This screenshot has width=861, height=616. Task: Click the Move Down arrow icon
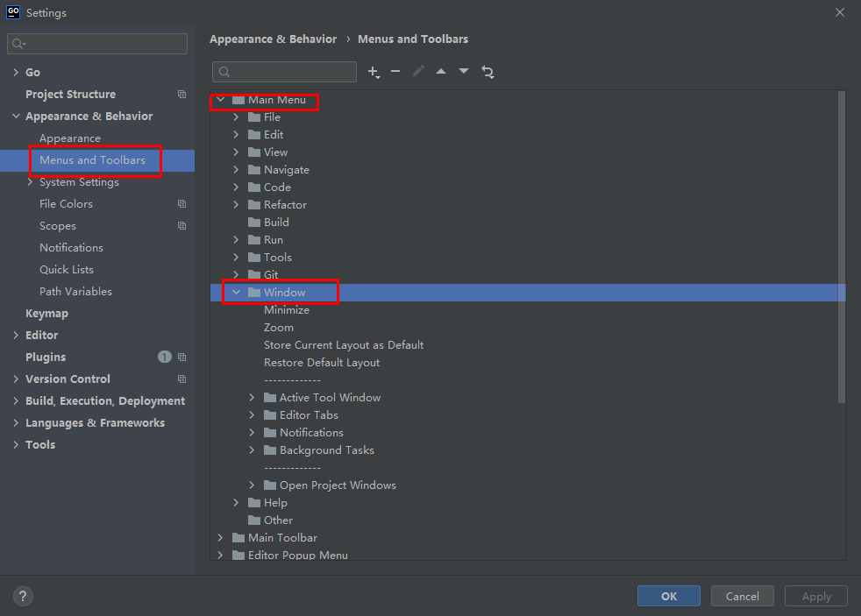(x=464, y=71)
